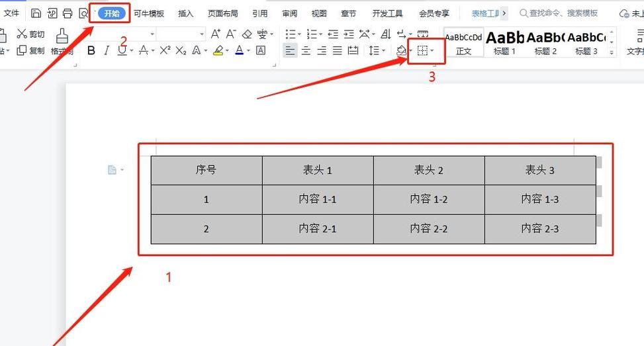The height and width of the screenshot is (346, 644).
Task: Open the 表格工具 (Table Tools) tab
Action: [x=486, y=13]
